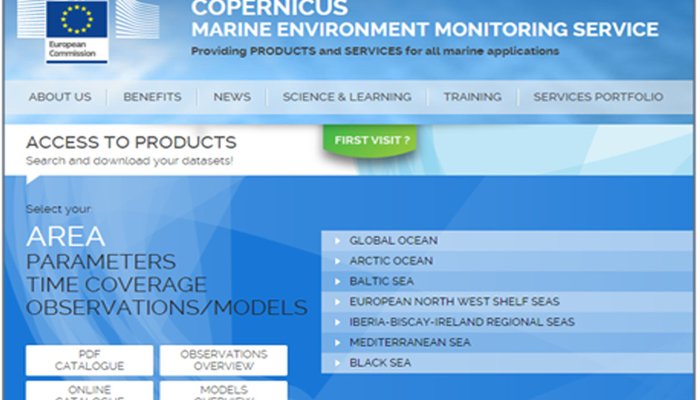The height and width of the screenshot is (400, 700).
Task: Open SCIENCE & LEARNING menu
Action: pyautogui.click(x=347, y=97)
